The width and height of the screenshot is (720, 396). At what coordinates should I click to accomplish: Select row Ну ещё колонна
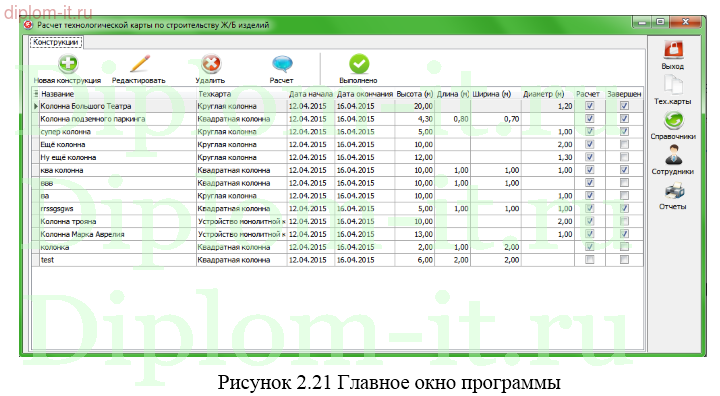338,157
